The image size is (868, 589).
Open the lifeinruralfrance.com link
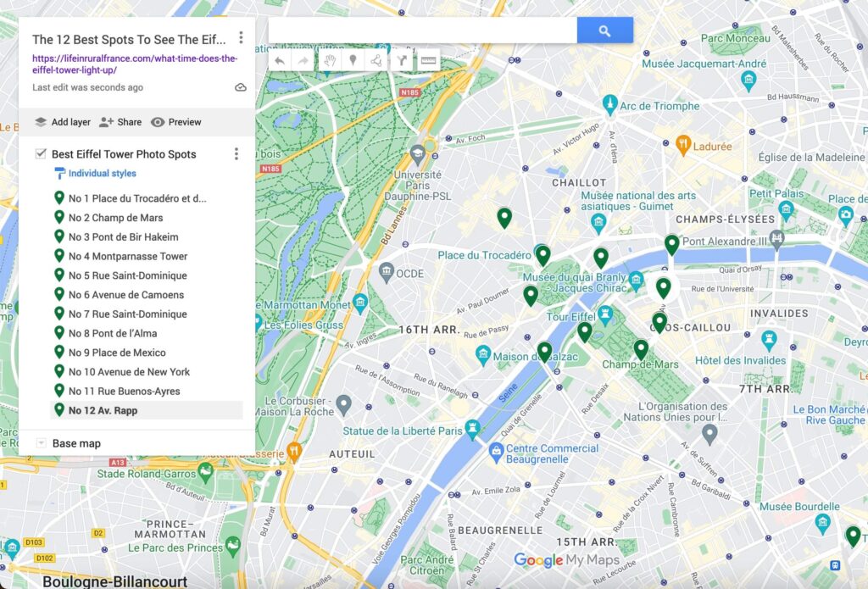[x=135, y=64]
